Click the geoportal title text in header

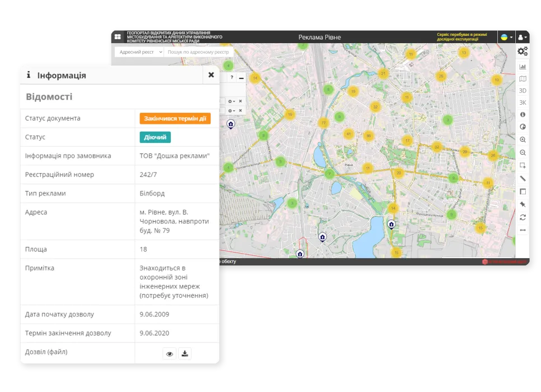(x=174, y=37)
